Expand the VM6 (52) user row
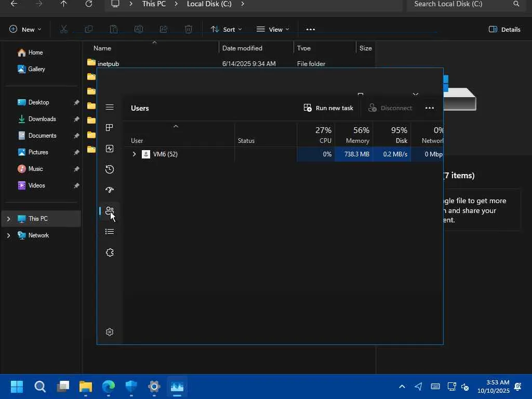The width and height of the screenshot is (532, 399). [134, 154]
